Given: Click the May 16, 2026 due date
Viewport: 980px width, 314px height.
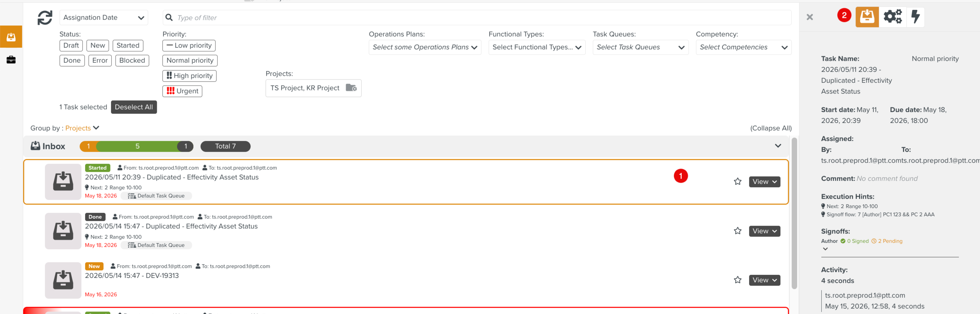Looking at the screenshot, I should click(101, 294).
